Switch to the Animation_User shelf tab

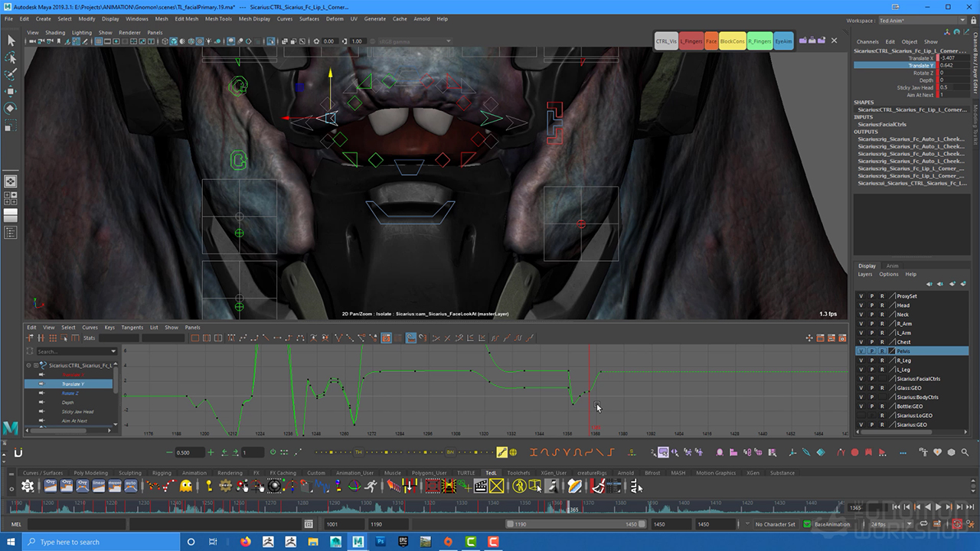[x=354, y=473]
